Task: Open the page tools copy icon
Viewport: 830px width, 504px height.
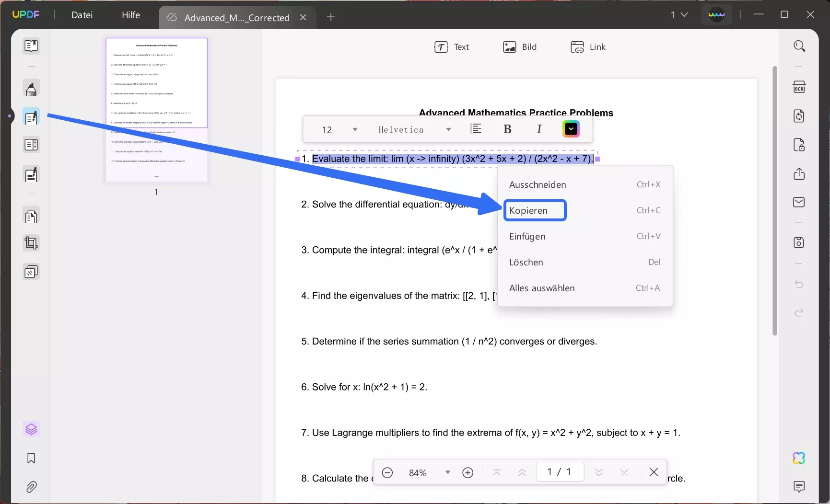Action: coord(31,217)
